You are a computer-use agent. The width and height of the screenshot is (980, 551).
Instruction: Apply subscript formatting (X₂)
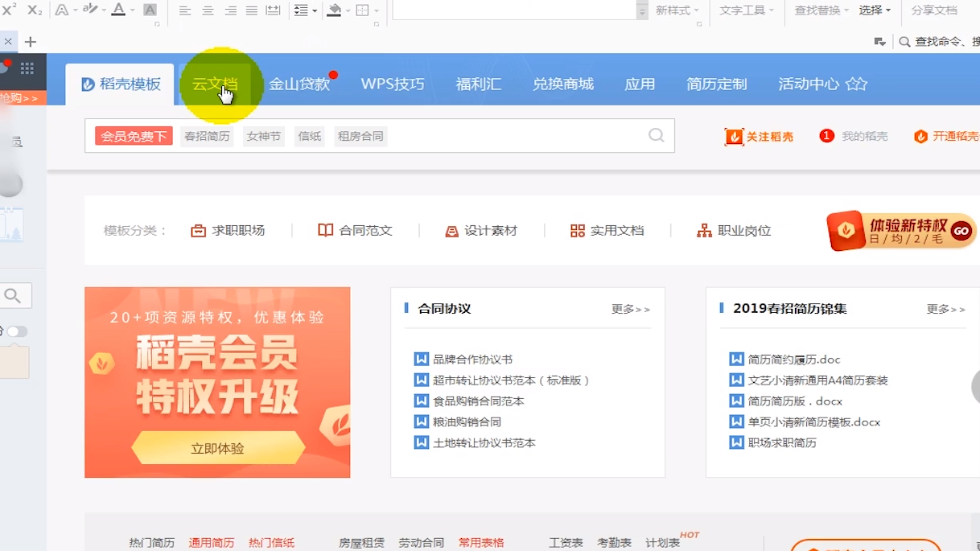[x=35, y=10]
